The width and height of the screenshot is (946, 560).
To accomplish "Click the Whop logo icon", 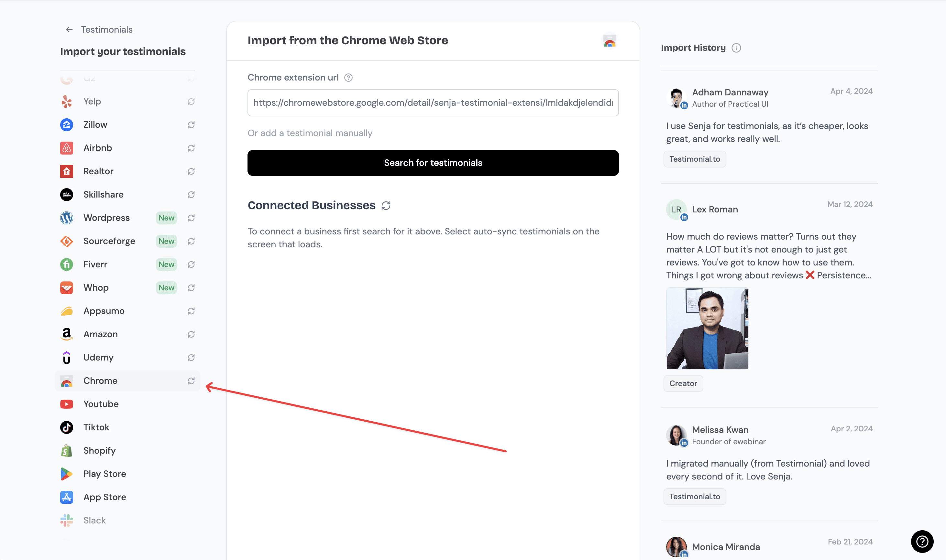I will [67, 287].
